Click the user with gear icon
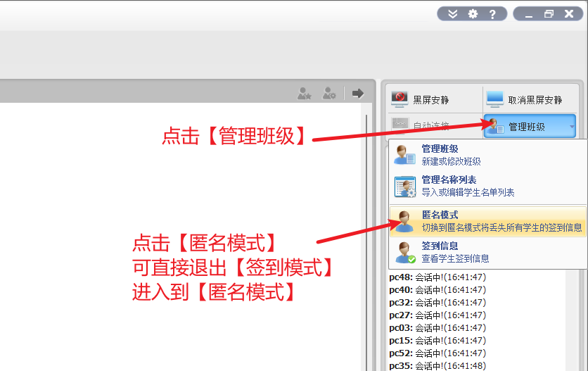The width and height of the screenshot is (588, 371). coord(328,93)
